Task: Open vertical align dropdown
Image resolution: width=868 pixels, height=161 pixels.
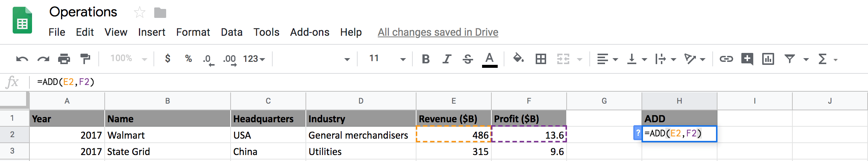Action: pos(637,59)
